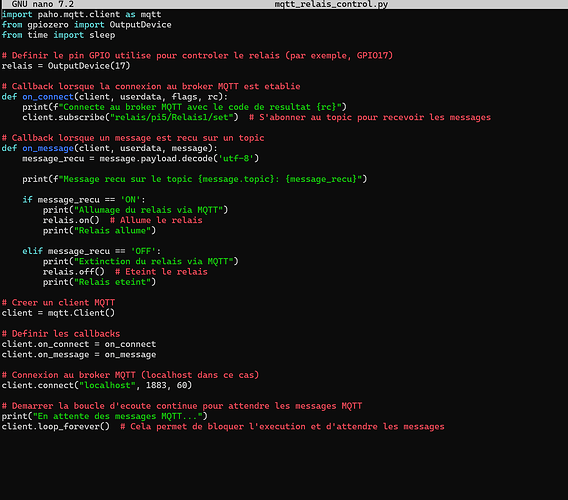Click the print 'Message recu sur le topic' line
Screen dimensions: 568x500
[x=195, y=179]
